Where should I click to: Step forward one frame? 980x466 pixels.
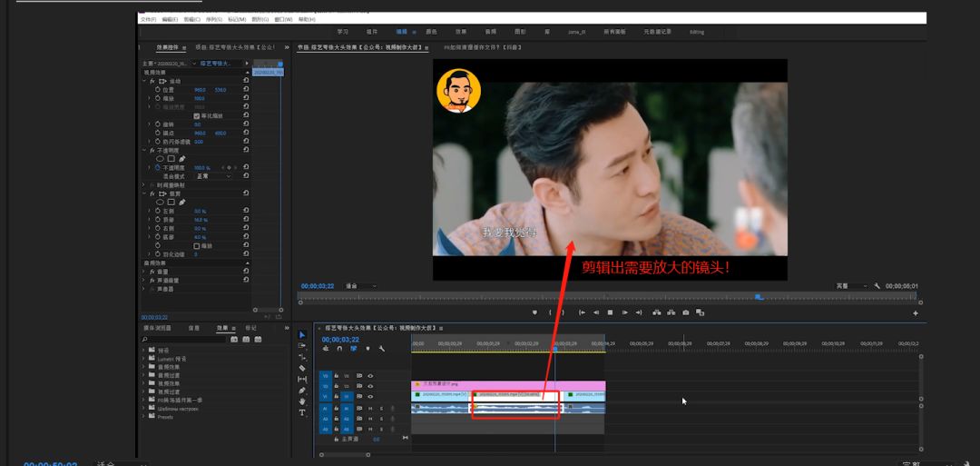(625, 312)
